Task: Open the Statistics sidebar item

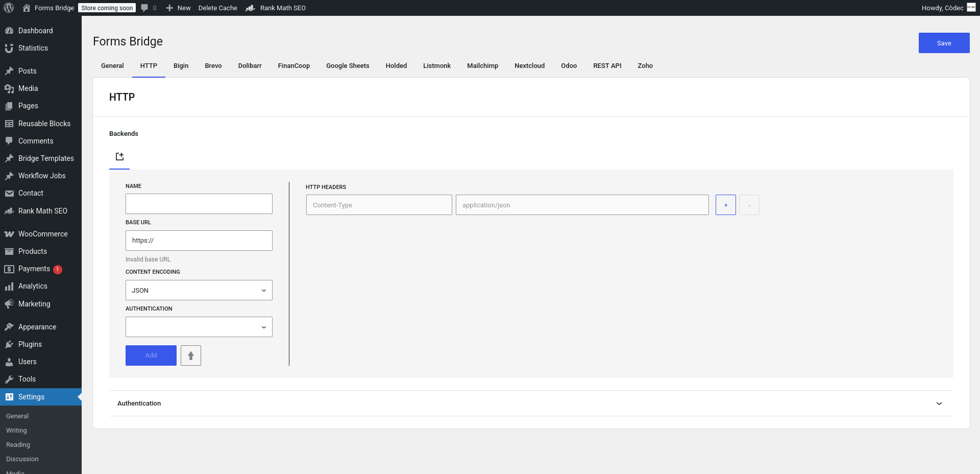Action: coord(41,48)
